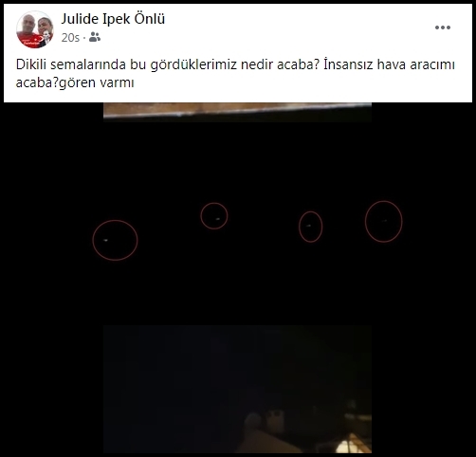Click the woman's face in the profile avatar
Image resolution: width=476 pixels, height=457 pixels.
coord(45,24)
